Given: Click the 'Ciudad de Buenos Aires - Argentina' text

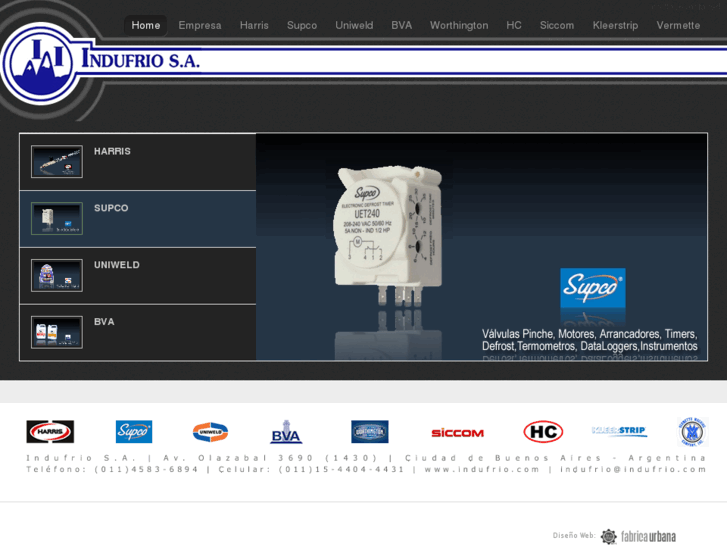Looking at the screenshot, I should (555, 458).
